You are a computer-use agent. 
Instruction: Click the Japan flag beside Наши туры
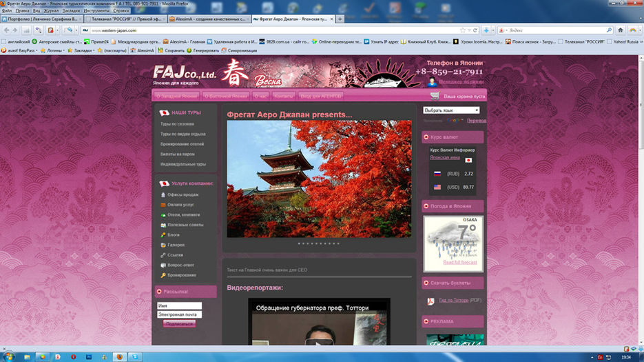click(x=165, y=112)
